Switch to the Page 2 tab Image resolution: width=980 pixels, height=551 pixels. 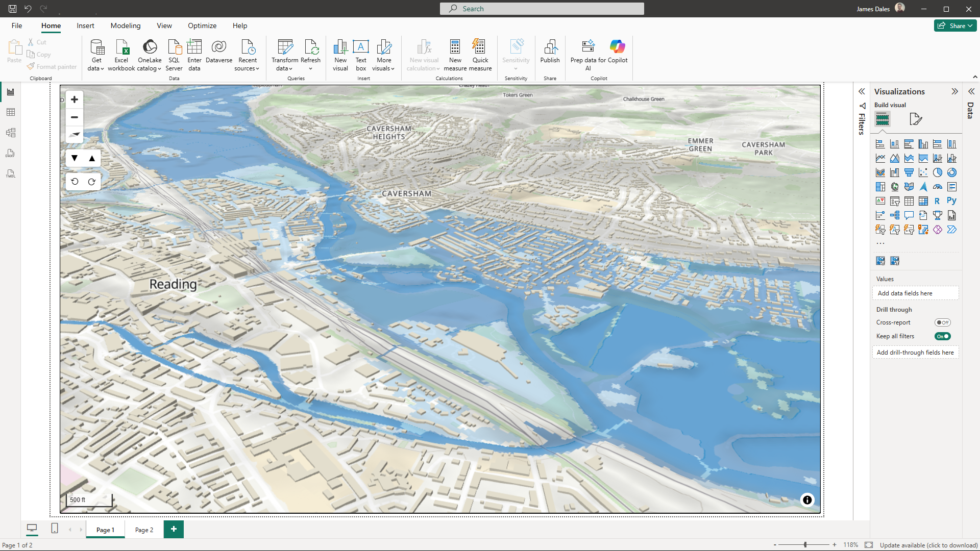tap(144, 530)
